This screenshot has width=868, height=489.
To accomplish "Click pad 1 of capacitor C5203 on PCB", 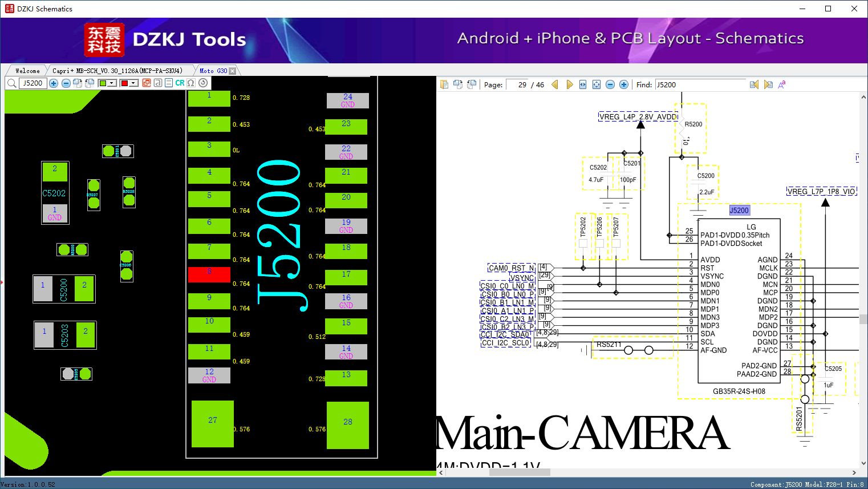I will point(44,335).
